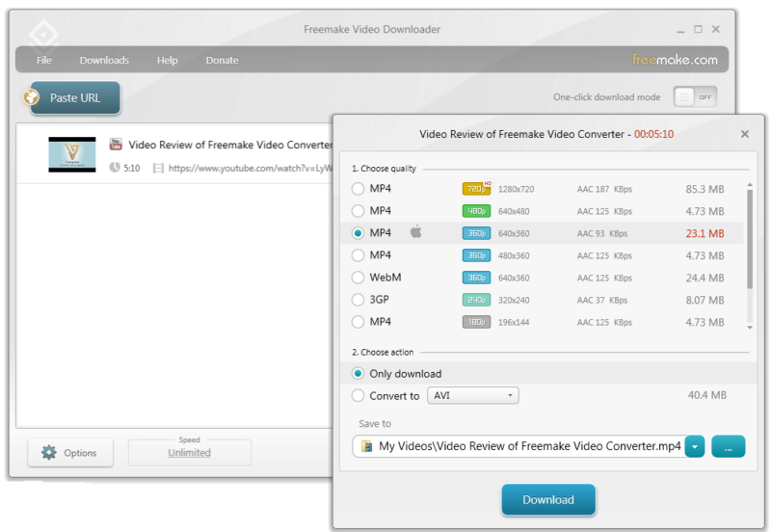
Task: Click the main list video title text
Action: click(230, 145)
